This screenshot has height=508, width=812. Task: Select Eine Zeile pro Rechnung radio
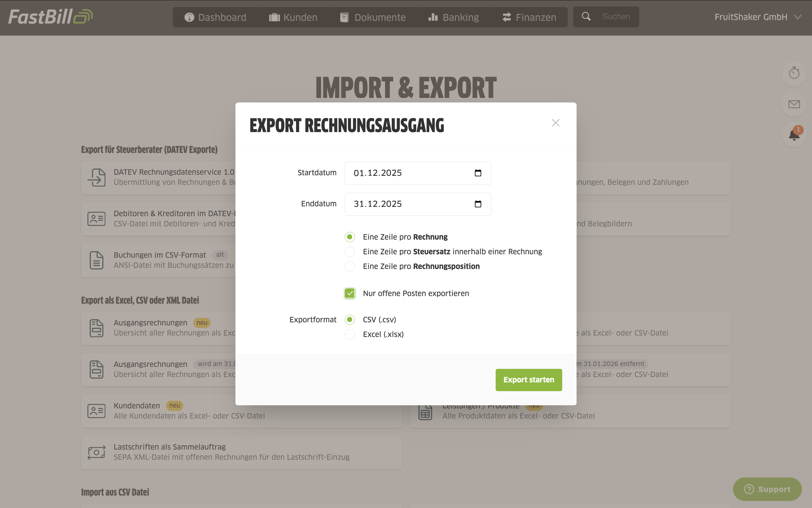tap(350, 237)
